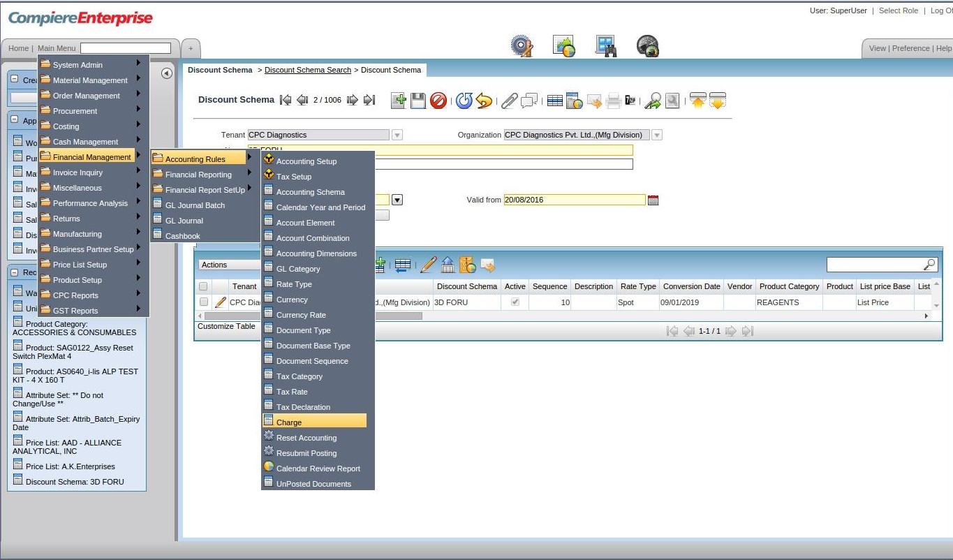This screenshot has height=560, width=953.
Task: Click search magnifier in line table search box
Action: tap(929, 265)
